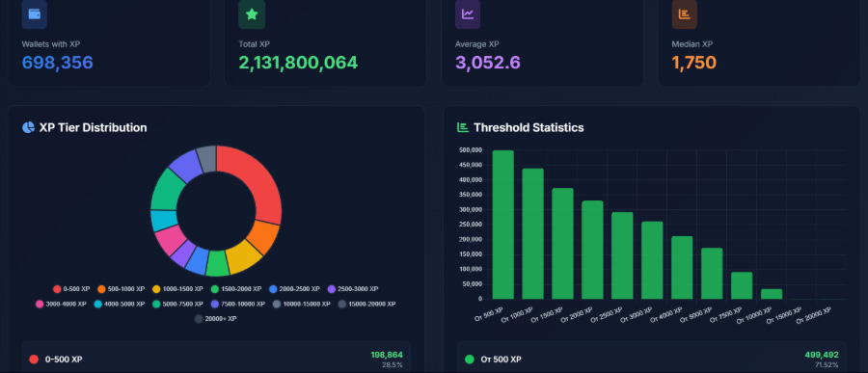The height and width of the screenshot is (373, 868).
Task: Click the От 5000 XP bar
Action: [712, 274]
